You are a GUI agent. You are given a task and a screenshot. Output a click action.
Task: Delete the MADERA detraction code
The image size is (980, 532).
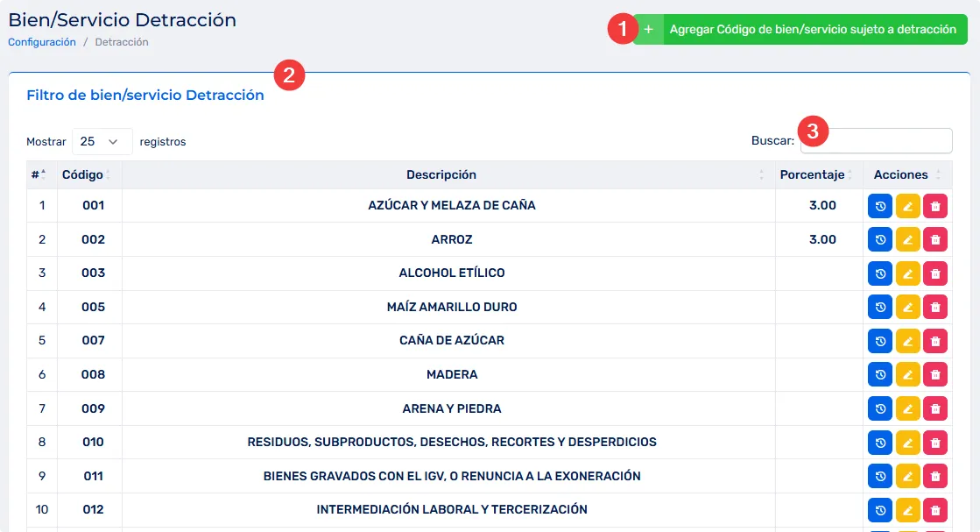[x=935, y=374]
